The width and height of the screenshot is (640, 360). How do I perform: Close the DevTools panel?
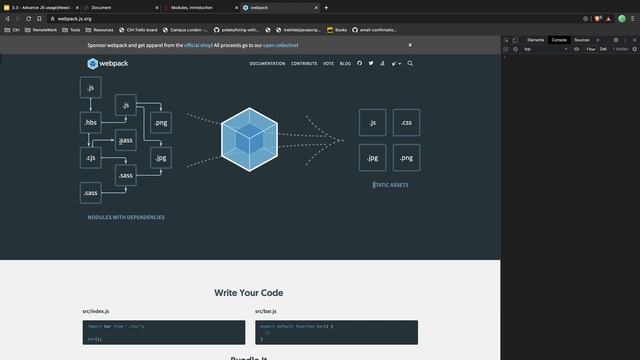[634, 40]
